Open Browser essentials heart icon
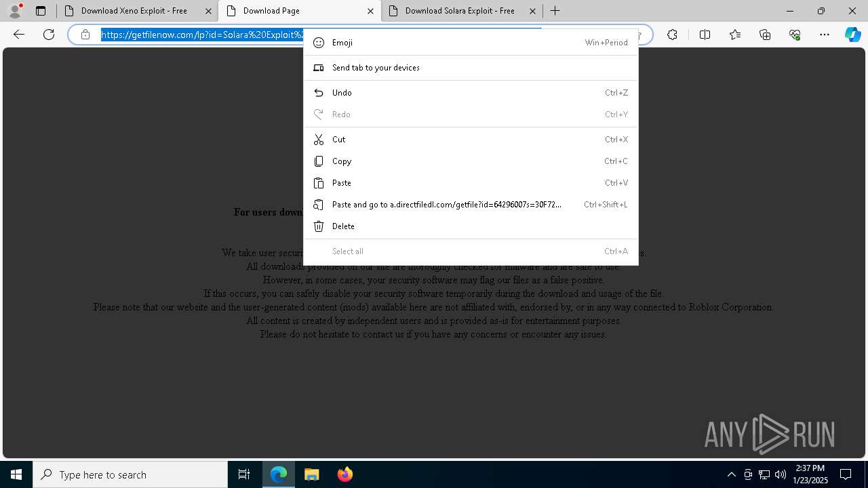Viewport: 868px width, 488px height. click(795, 35)
